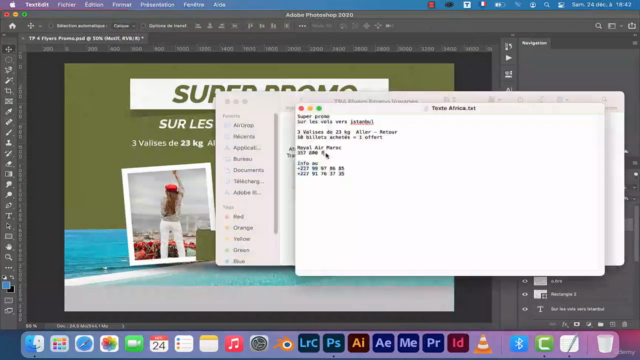
Task: Open Bureau in Finder sidebar
Action: click(242, 159)
